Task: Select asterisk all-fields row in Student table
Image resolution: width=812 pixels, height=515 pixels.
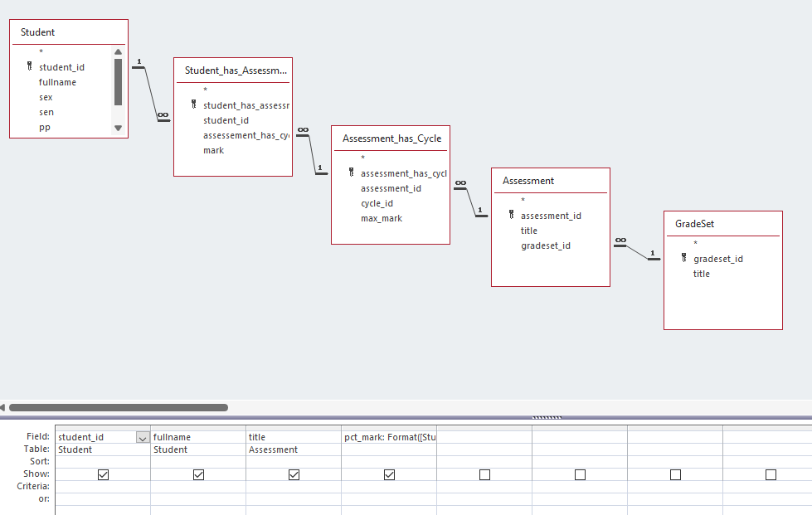Action: [x=41, y=51]
